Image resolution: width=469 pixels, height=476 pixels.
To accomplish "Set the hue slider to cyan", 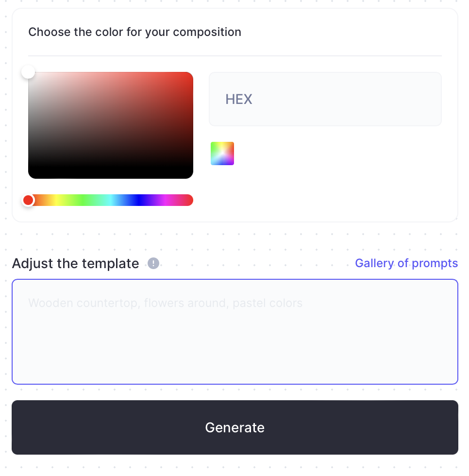I will pos(111,200).
